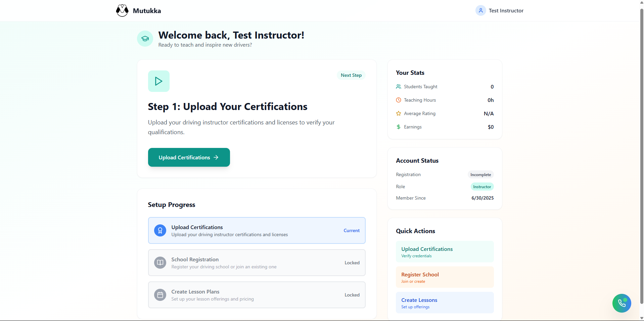Open the Test Instructor user menu
The width and height of the screenshot is (644, 321).
coord(499,10)
